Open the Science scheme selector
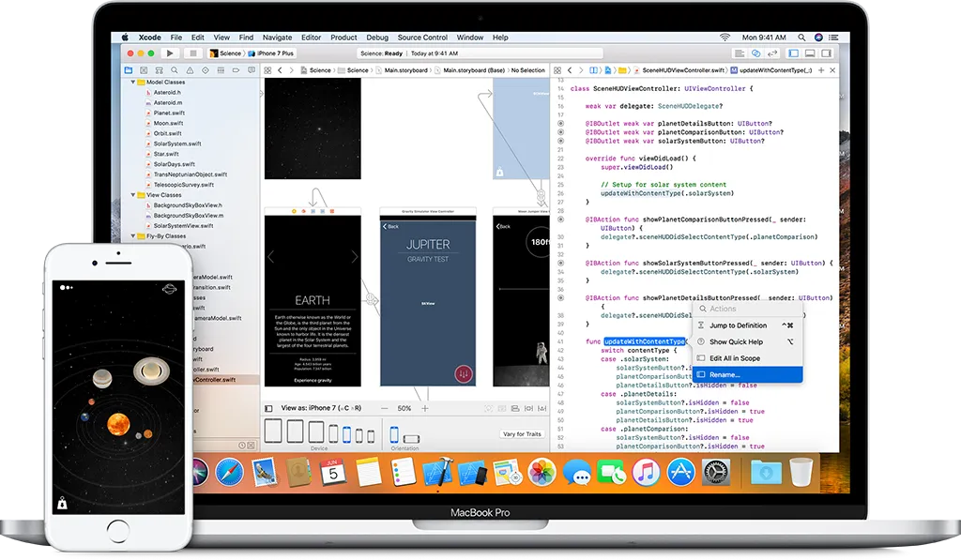This screenshot has width=961, height=560. click(225, 53)
